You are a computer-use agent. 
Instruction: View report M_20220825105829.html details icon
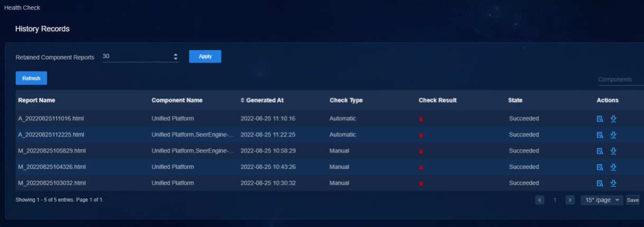point(600,151)
